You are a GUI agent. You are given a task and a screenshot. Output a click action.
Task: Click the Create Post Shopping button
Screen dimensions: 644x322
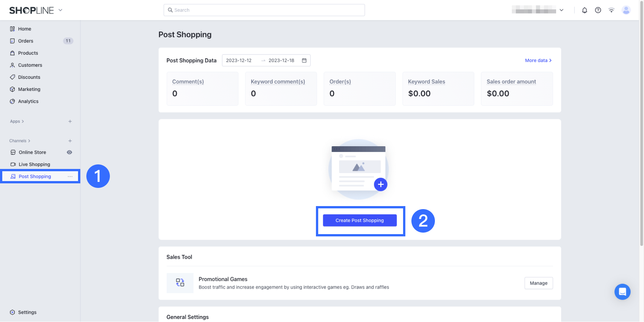tap(360, 220)
